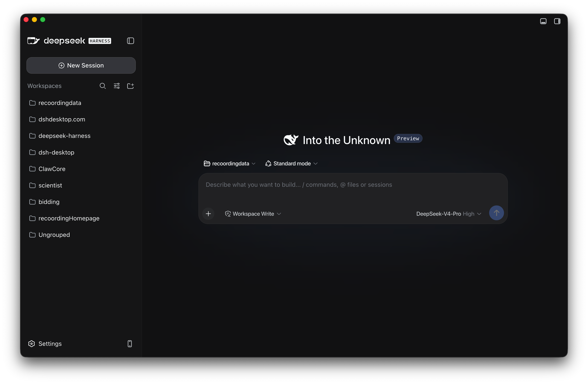Click the mode icon beside Standard mode
The image size is (588, 384).
(x=268, y=163)
